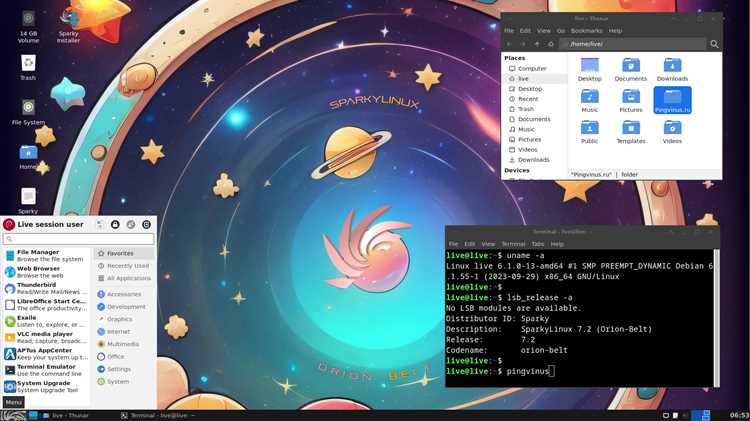Open Thunar Go menu
This screenshot has height=421, width=750.
(x=561, y=31)
